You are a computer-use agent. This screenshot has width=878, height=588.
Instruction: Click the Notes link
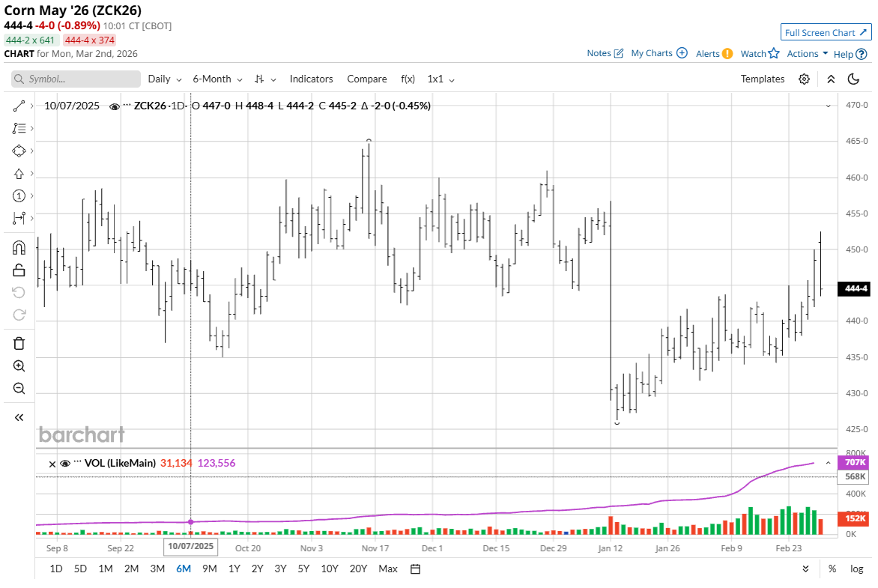coord(599,53)
